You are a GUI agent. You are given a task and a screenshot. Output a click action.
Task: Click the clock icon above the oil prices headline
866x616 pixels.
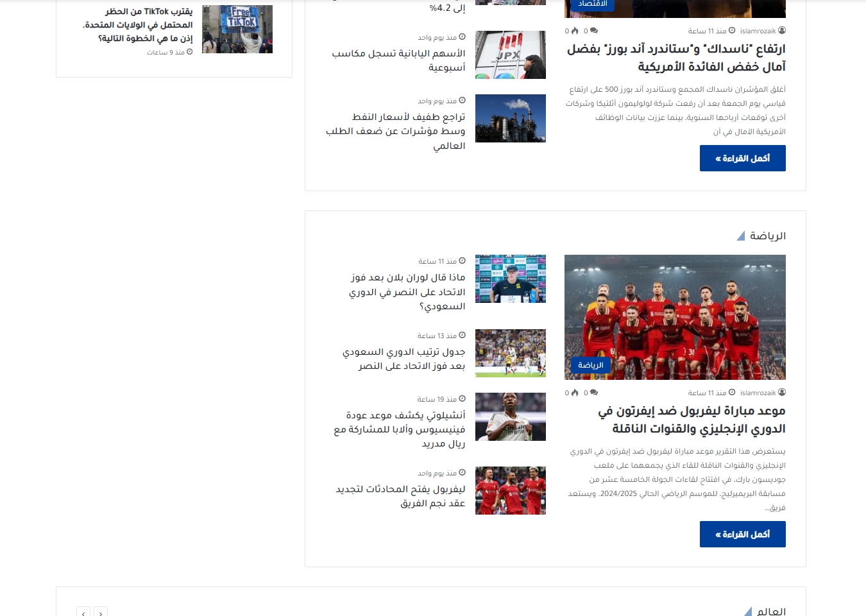[462, 100]
